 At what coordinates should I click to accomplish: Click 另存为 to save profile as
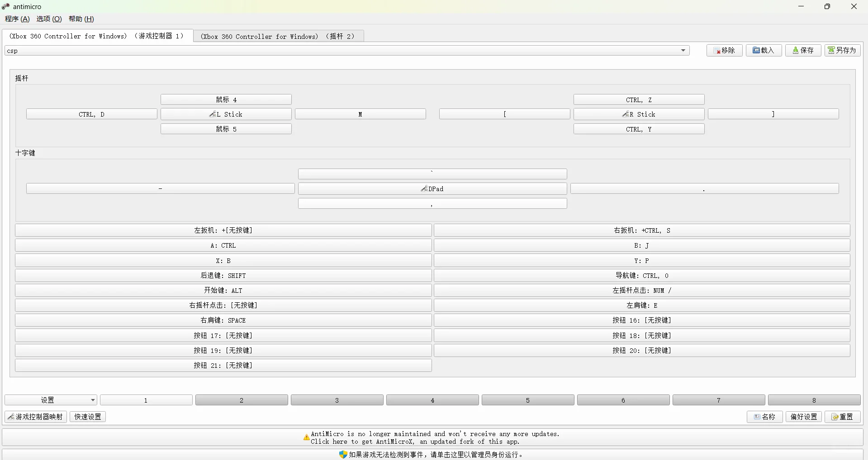[x=843, y=51]
